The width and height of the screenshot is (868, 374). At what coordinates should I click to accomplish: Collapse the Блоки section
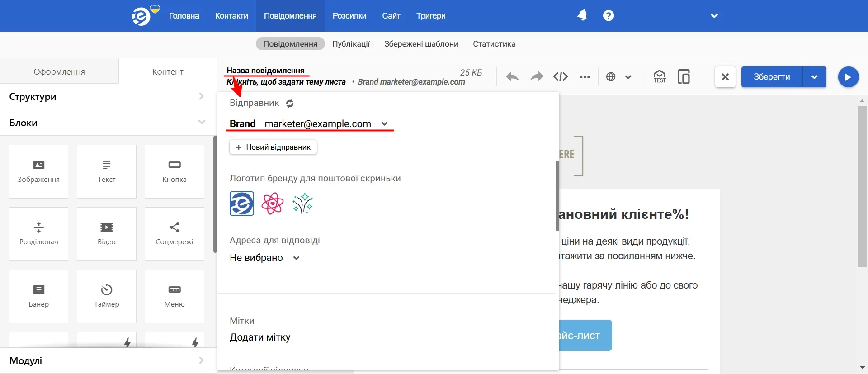pyautogui.click(x=108, y=123)
